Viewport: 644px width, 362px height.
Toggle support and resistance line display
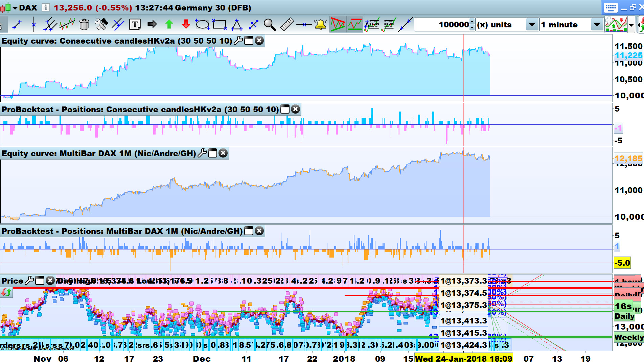(354, 25)
